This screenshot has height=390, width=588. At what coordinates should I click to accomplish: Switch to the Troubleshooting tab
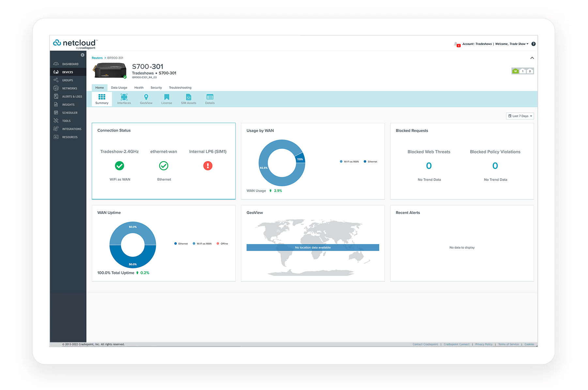(x=180, y=88)
